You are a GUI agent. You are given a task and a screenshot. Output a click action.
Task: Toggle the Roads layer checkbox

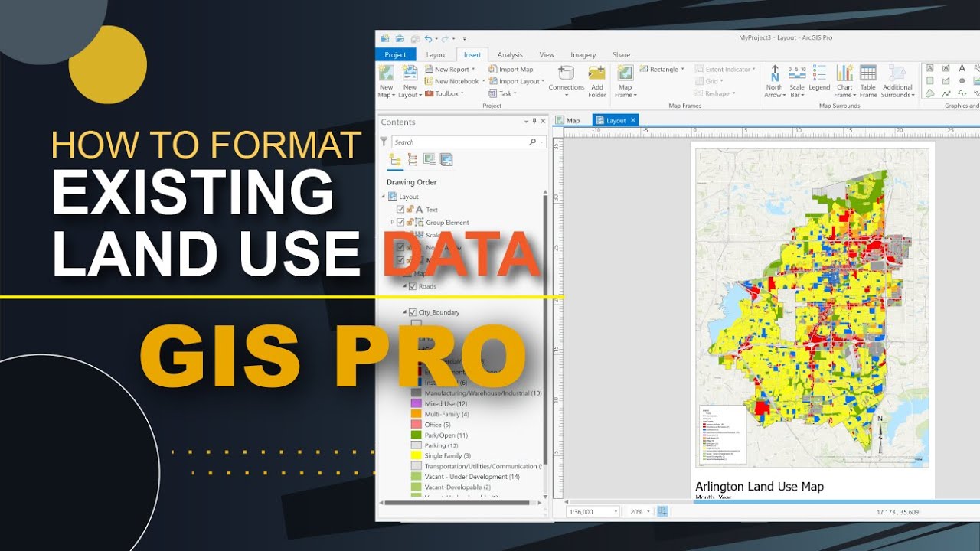(x=413, y=286)
